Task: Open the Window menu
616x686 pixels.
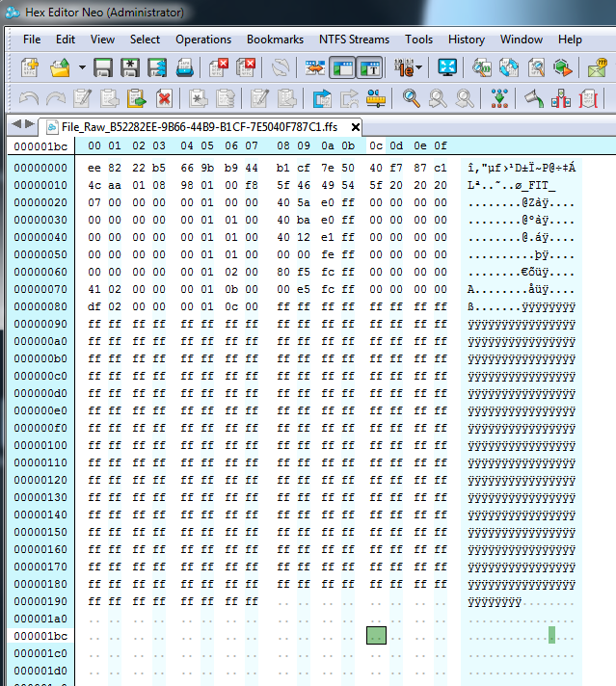Action: click(522, 40)
